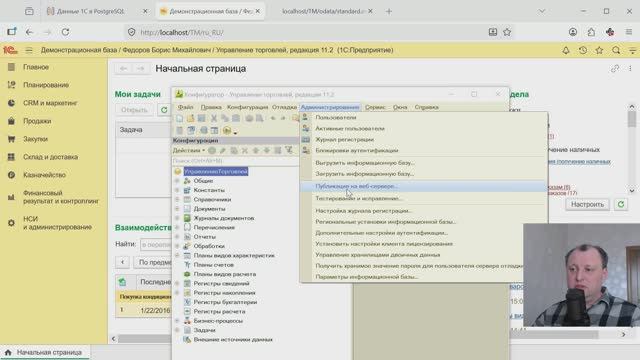Screen dimensions: 640x360
Task: Click the Add green plus icon in the configuration panel
Action: point(212,151)
